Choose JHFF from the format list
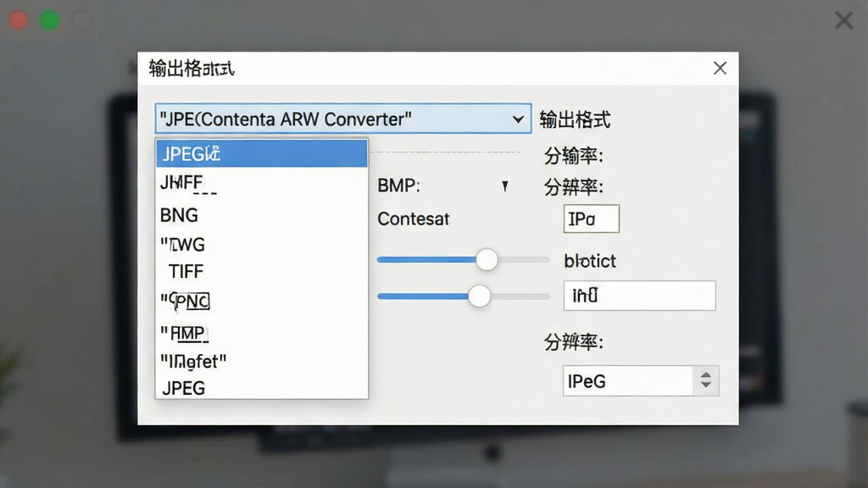The height and width of the screenshot is (488, 868). click(262, 183)
